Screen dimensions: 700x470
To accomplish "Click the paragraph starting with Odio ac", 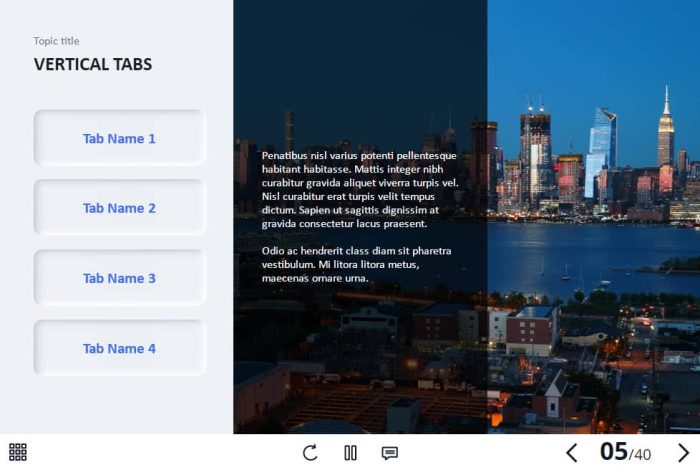I will [x=356, y=264].
